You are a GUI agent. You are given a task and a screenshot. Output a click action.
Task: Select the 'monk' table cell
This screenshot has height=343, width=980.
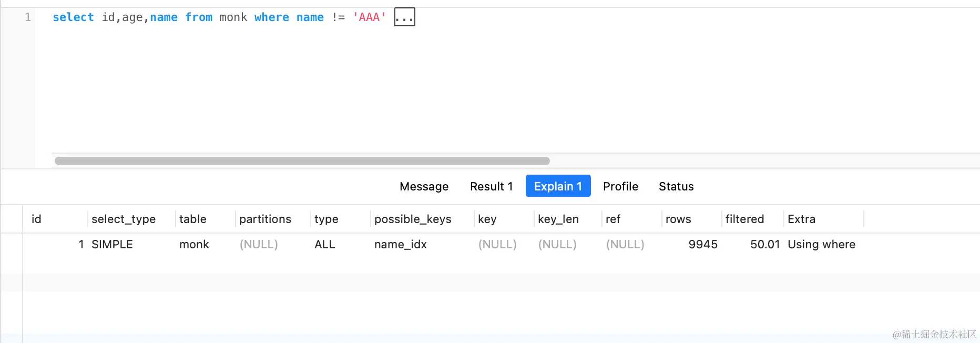[x=194, y=244]
